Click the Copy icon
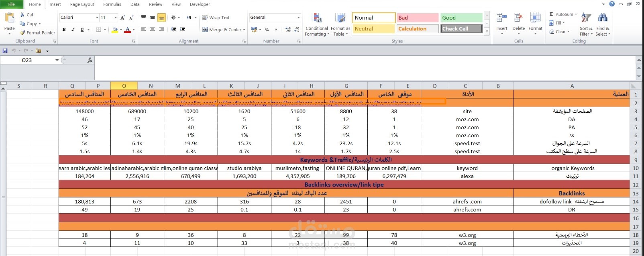The height and width of the screenshot is (256, 644). tap(22, 24)
